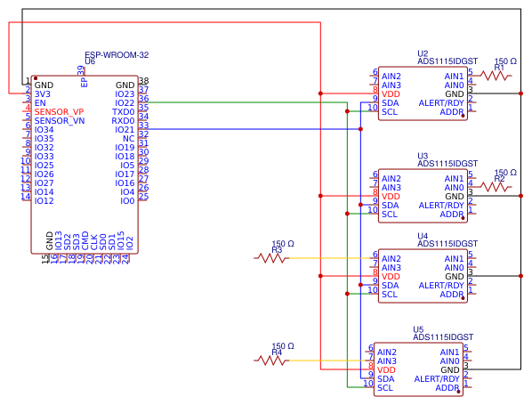Select the blue SDA wire from IO21
Screen dimensions: 532x405
(x=254, y=129)
